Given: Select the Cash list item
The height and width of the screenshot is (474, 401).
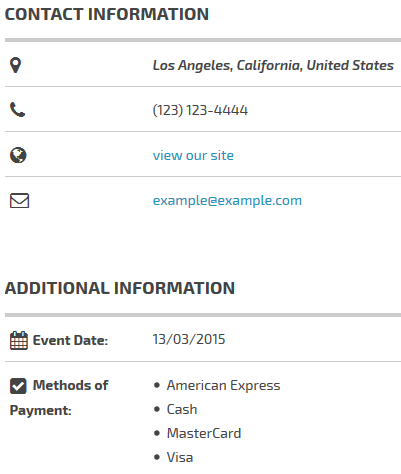Looking at the screenshot, I should [x=182, y=409].
